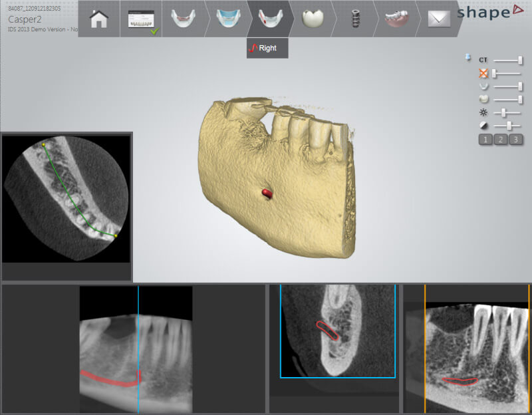Viewport: 532px width, 415px height.
Task: Click the bottom yellow point on panoramic curve
Action: tap(116, 235)
